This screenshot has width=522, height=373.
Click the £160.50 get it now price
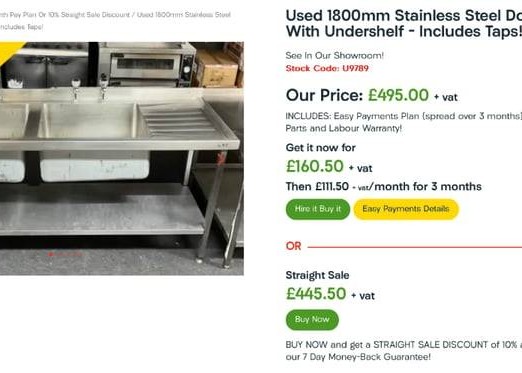(315, 166)
